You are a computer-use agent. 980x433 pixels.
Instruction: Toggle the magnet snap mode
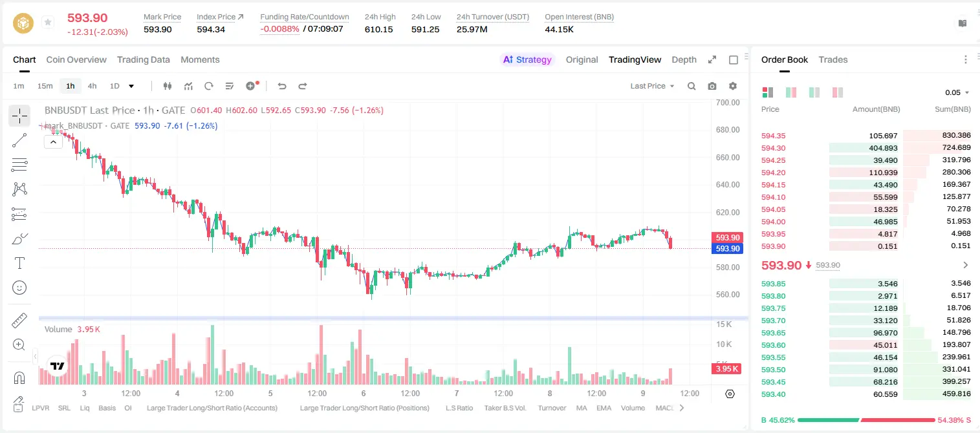19,377
